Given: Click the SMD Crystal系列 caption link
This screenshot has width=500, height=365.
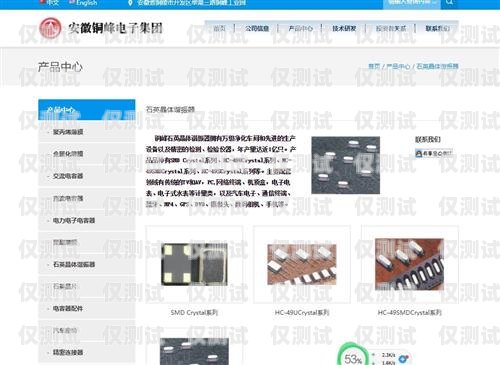Looking at the screenshot, I should point(194,312).
